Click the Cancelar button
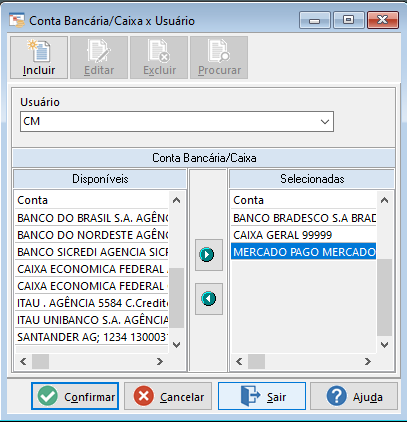Image resolution: width=407 pixels, height=422 pixels. (x=168, y=396)
